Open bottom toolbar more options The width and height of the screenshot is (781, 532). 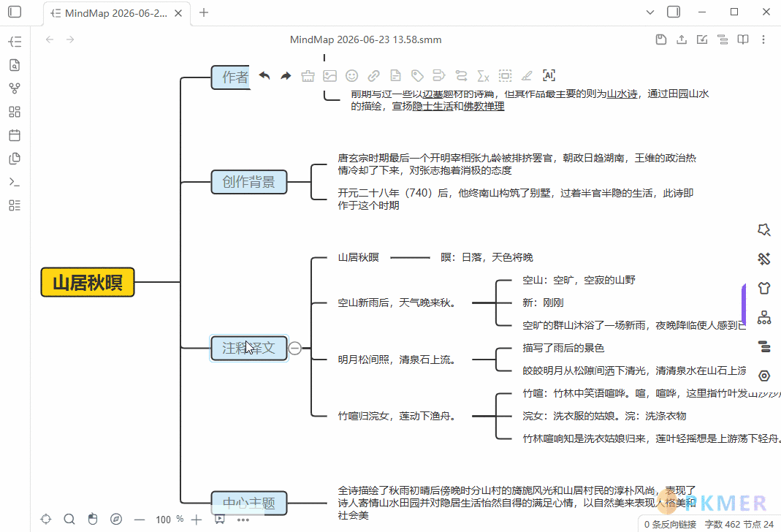[x=243, y=520]
